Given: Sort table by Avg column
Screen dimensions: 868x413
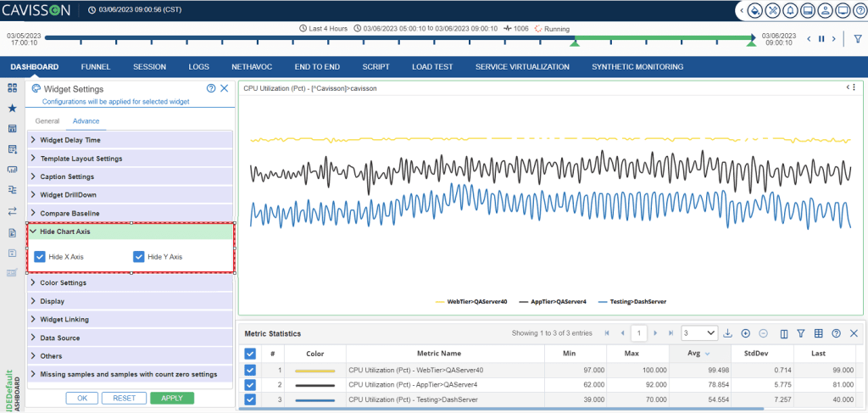Looking at the screenshot, I should (x=699, y=353).
